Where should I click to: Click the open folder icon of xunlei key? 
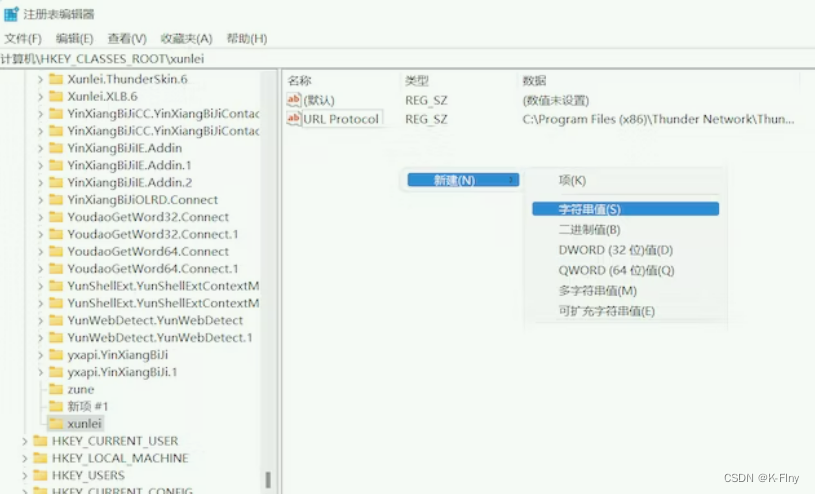56,423
